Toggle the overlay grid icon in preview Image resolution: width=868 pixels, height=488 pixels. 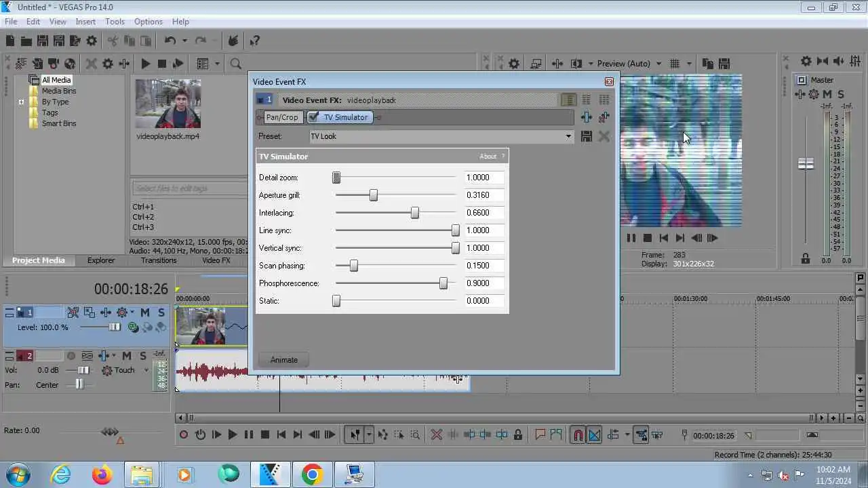point(675,64)
